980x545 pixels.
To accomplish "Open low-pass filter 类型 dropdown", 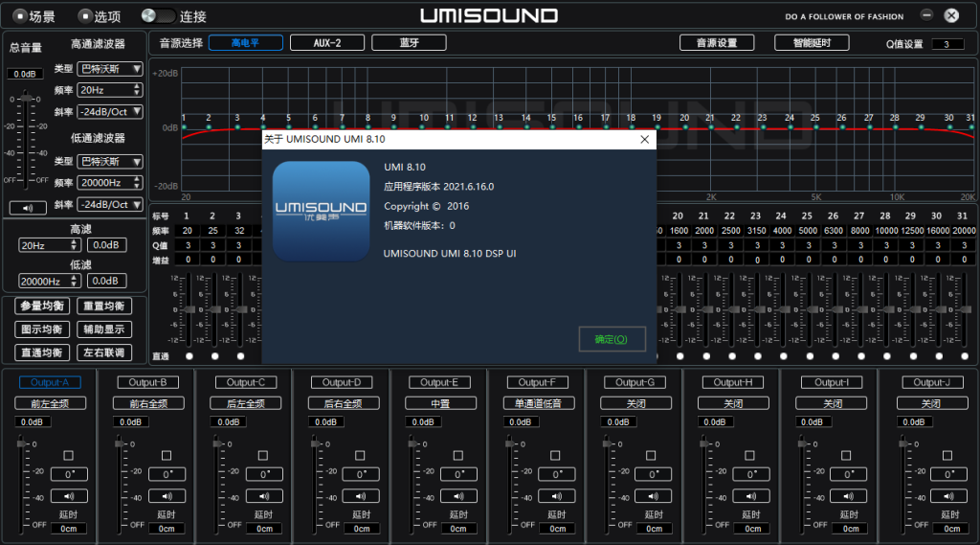I will [110, 162].
